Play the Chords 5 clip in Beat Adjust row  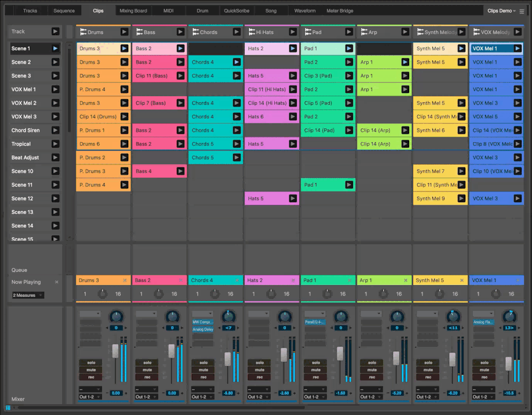tap(237, 158)
